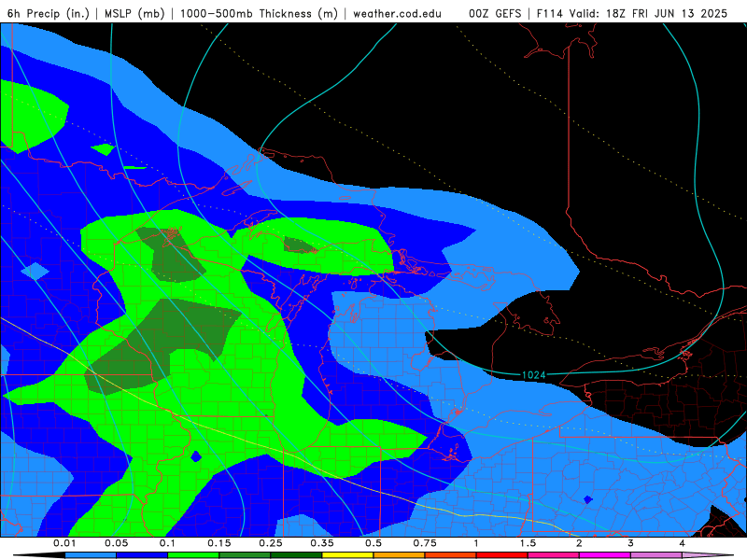Click the legend value 3

631,543
